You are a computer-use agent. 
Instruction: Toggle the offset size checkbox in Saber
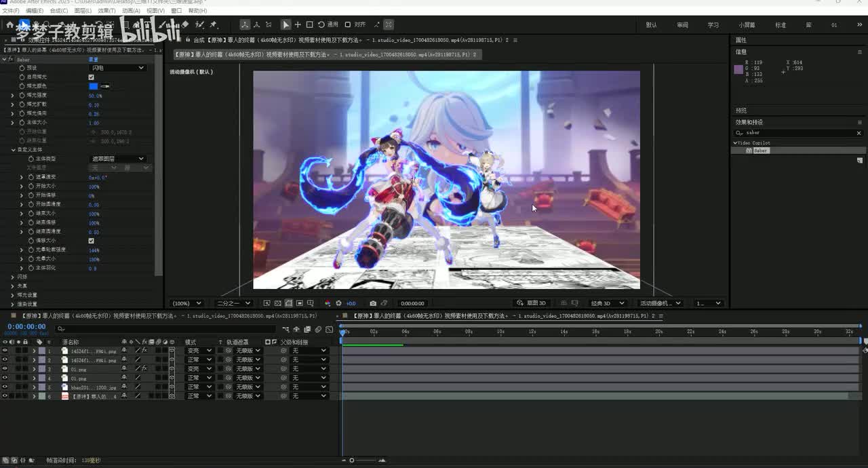92,241
